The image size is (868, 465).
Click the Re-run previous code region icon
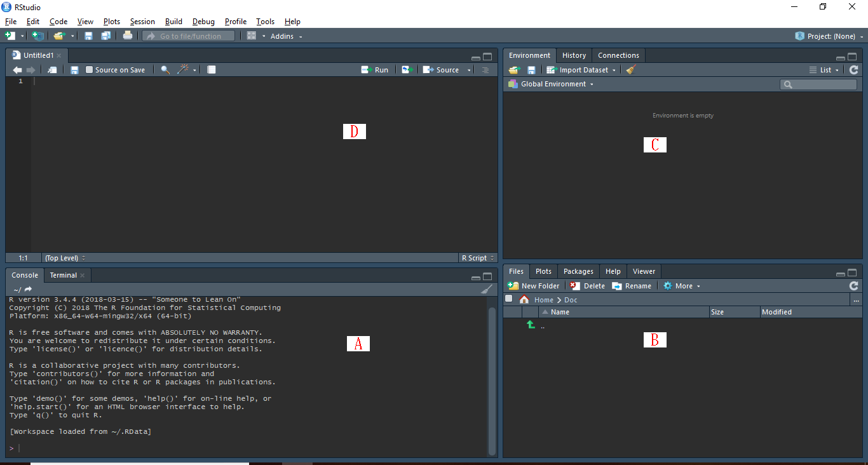[407, 70]
